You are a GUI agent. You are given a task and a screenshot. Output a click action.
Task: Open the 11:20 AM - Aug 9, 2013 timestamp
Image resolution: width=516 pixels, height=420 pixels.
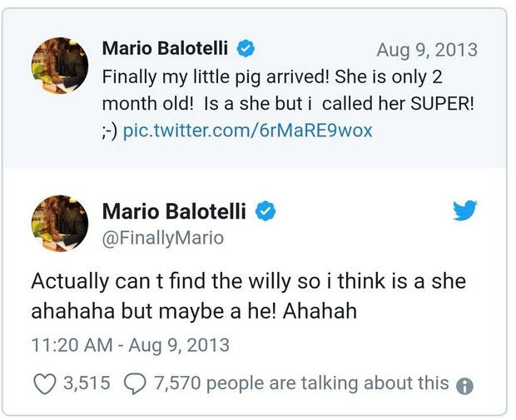click(131, 344)
